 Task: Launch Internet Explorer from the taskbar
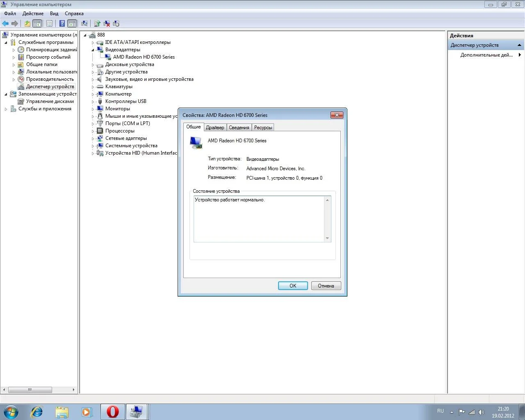coord(37,411)
